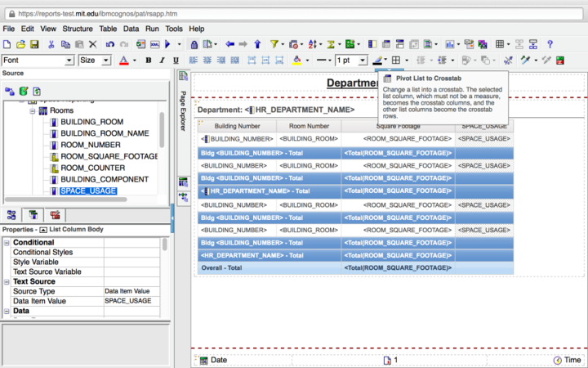Toggle Italic formatting
The image size is (588, 368).
(163, 61)
